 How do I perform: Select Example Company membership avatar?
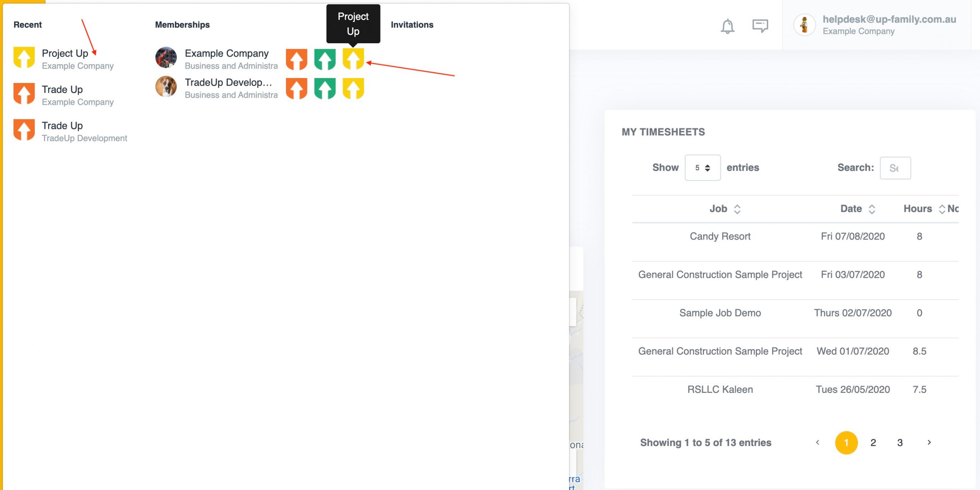(166, 58)
